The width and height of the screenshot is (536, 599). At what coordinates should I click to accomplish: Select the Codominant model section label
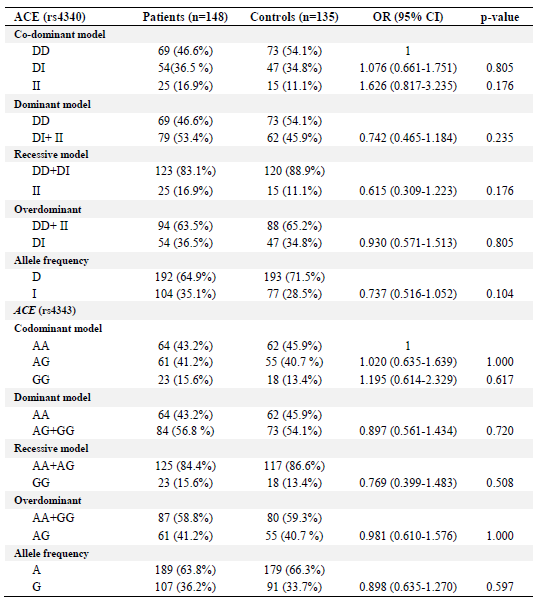coord(58,329)
